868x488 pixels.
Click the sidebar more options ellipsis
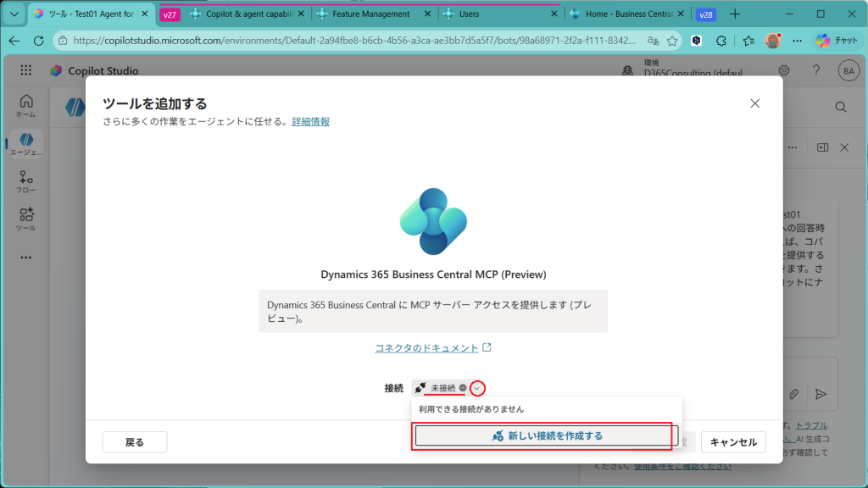25,258
